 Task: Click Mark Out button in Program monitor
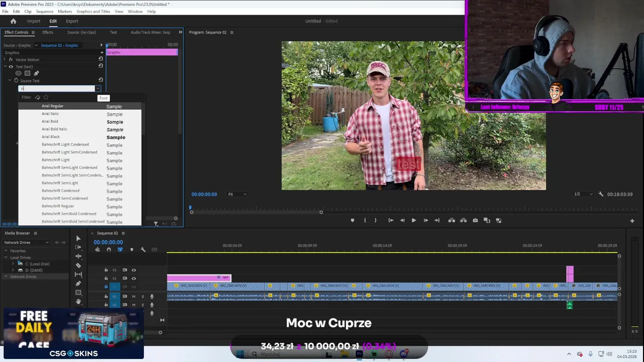375,220
